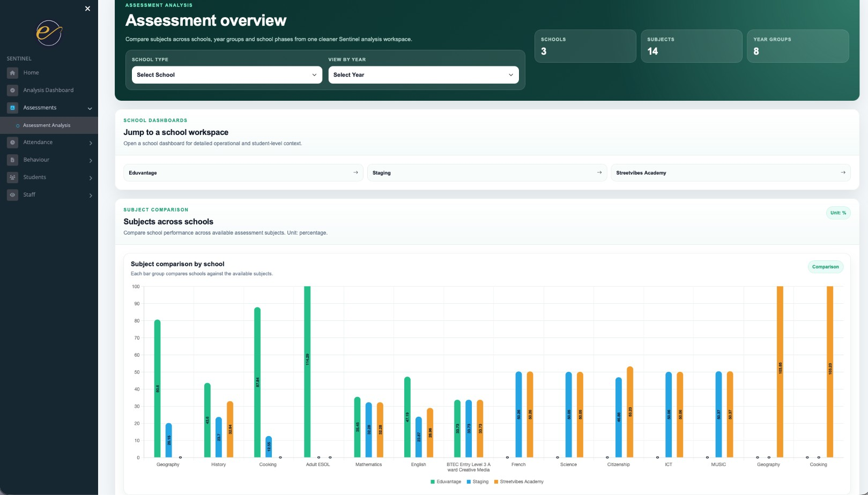Open the Home menu item

49,73
